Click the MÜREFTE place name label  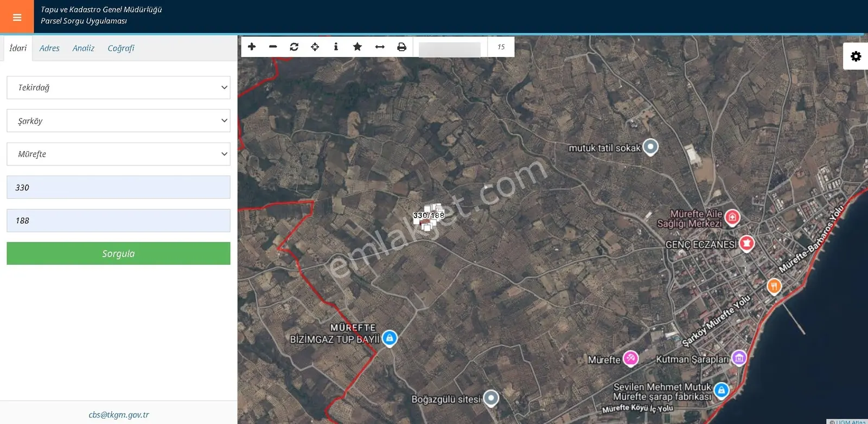click(x=353, y=327)
